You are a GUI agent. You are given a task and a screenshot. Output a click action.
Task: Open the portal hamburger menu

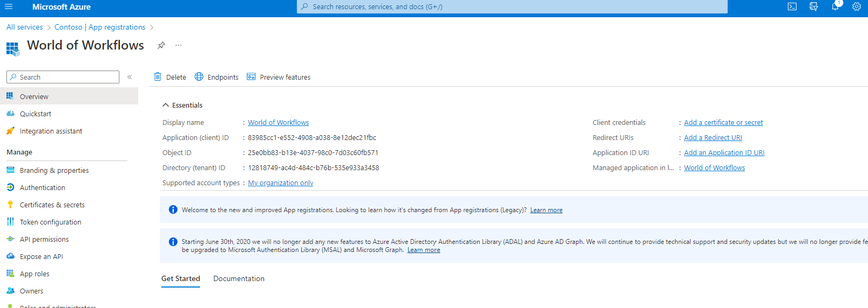9,7
